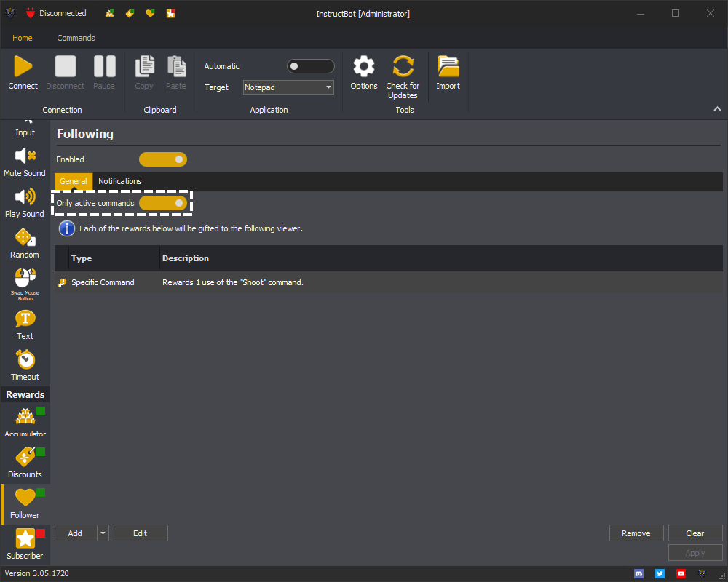Select the General tab
Image resolution: width=728 pixels, height=582 pixels.
pyautogui.click(x=74, y=181)
